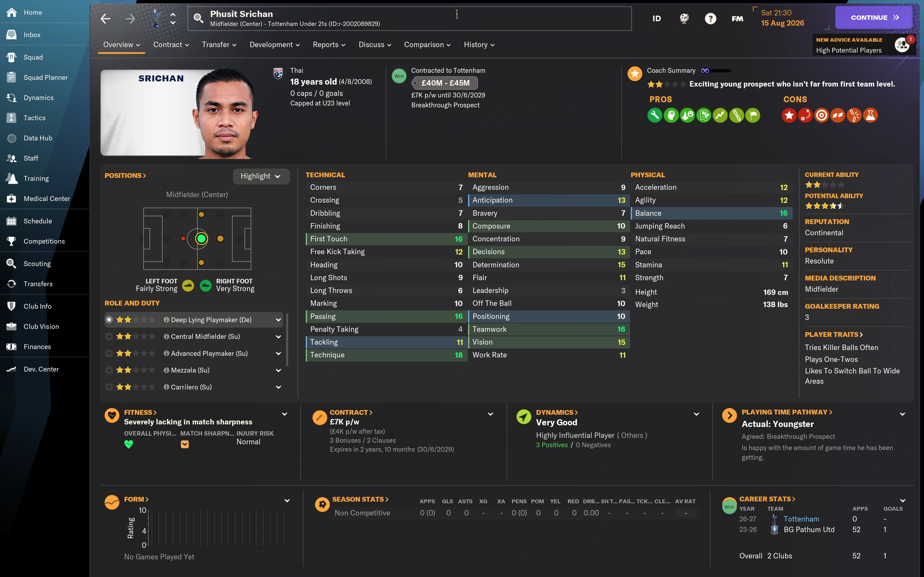Open the Development tab menu
924x577 pixels.
274,45
